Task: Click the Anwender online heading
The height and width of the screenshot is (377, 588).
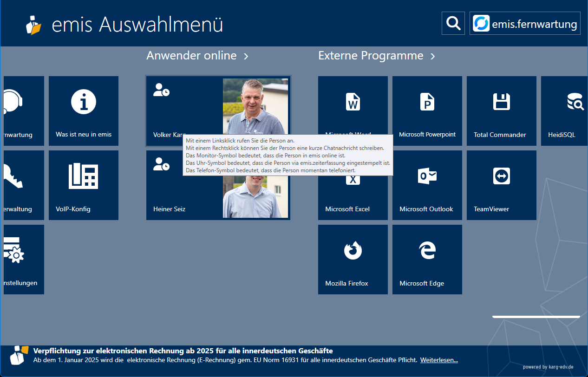Action: tap(191, 56)
